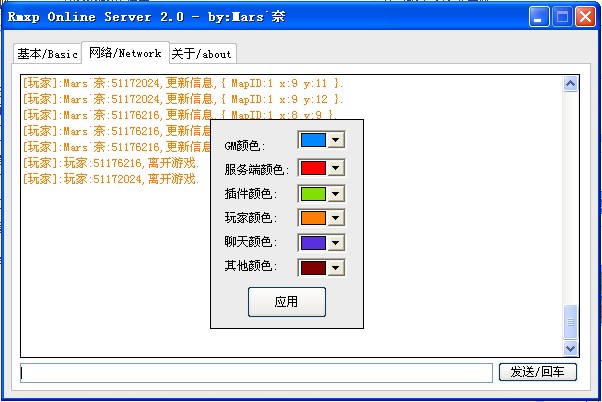Click the green 插件颜色 swatch
Screen dimensions: 602x402
pyautogui.click(x=313, y=194)
